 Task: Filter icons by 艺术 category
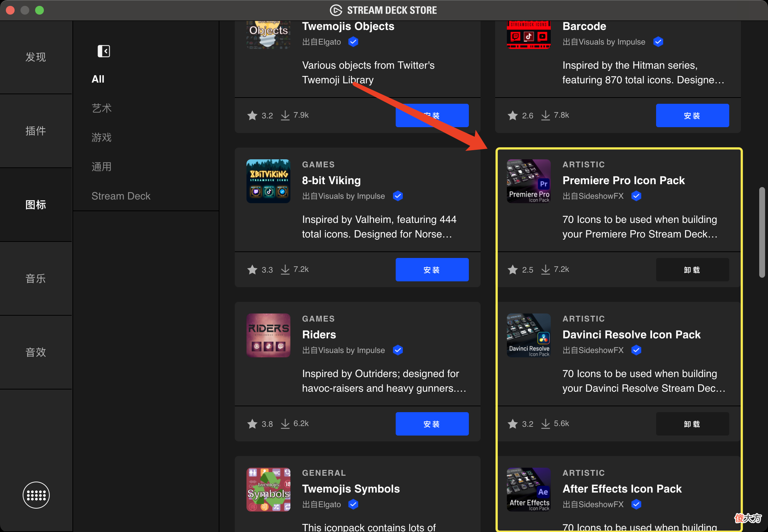click(102, 108)
